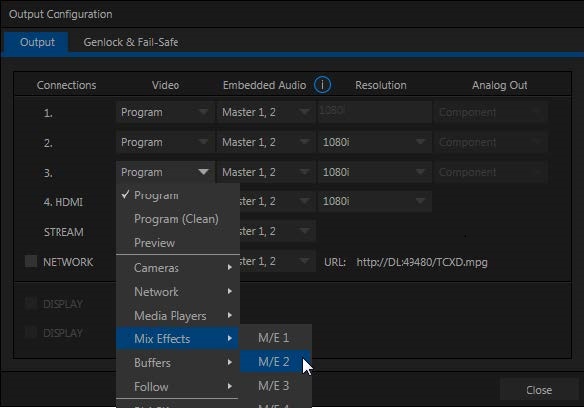Select M/E 1 in the submenu
This screenshot has height=408, width=584.
pyautogui.click(x=275, y=338)
